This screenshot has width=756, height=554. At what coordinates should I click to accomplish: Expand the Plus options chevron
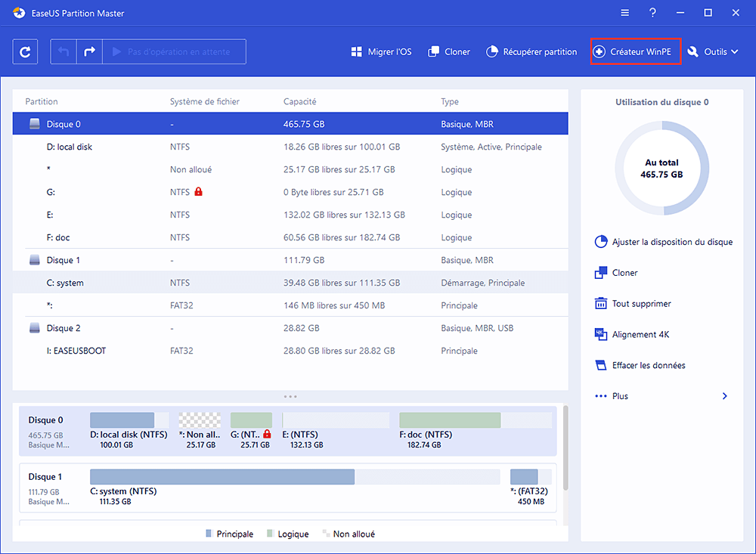click(x=725, y=396)
